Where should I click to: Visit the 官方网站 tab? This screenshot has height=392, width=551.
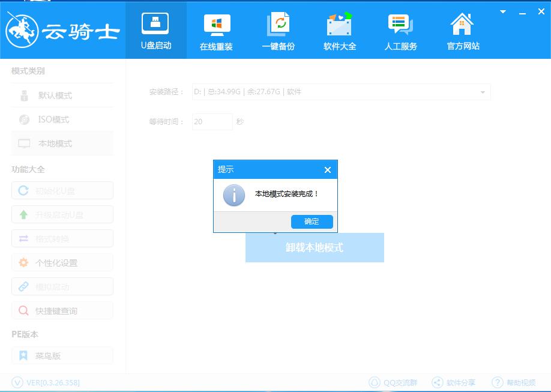[462, 31]
